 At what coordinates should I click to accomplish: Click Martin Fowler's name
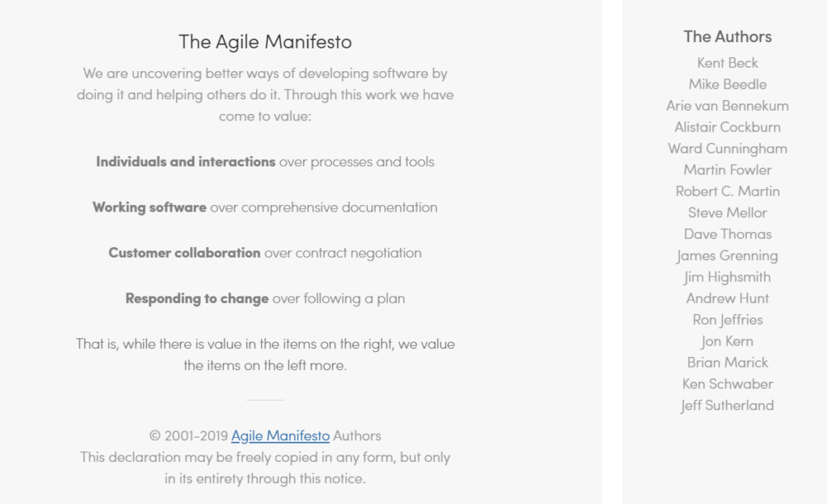tap(728, 170)
